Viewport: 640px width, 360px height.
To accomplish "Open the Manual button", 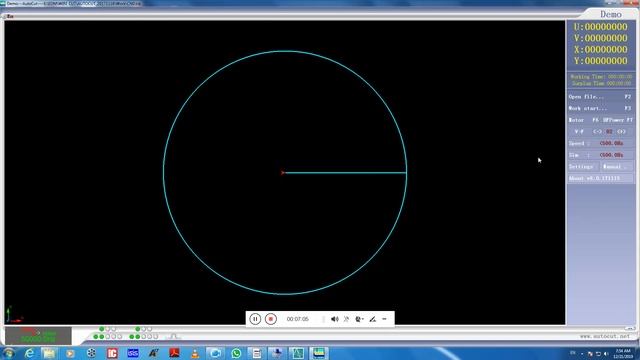I will (617, 167).
